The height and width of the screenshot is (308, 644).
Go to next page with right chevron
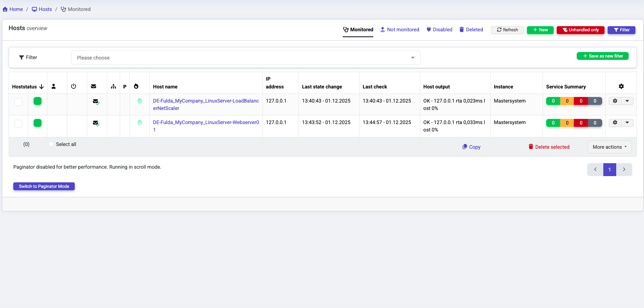(624, 169)
